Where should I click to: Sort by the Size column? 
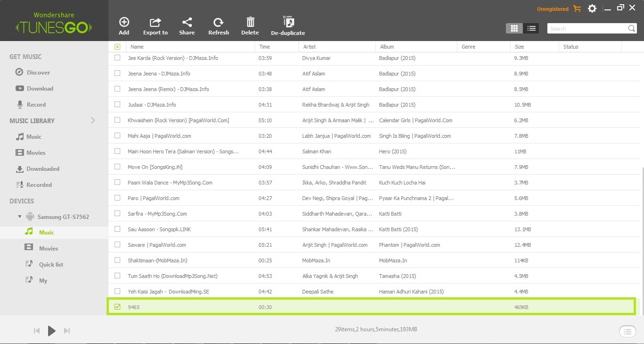click(x=520, y=47)
